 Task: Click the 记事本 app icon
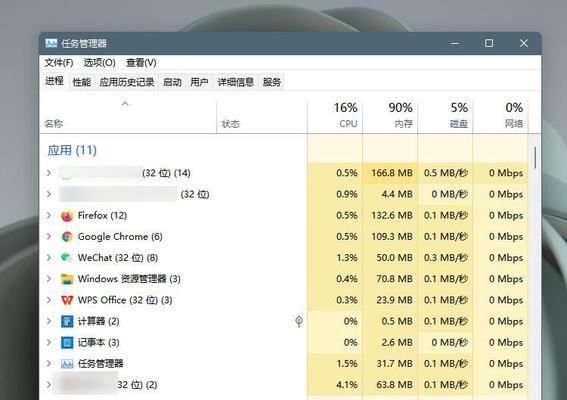67,342
